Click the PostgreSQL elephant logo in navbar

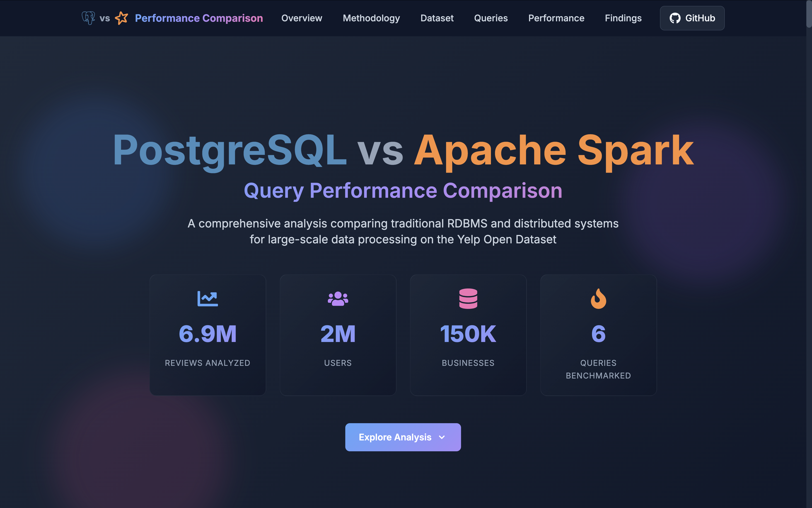(x=88, y=18)
